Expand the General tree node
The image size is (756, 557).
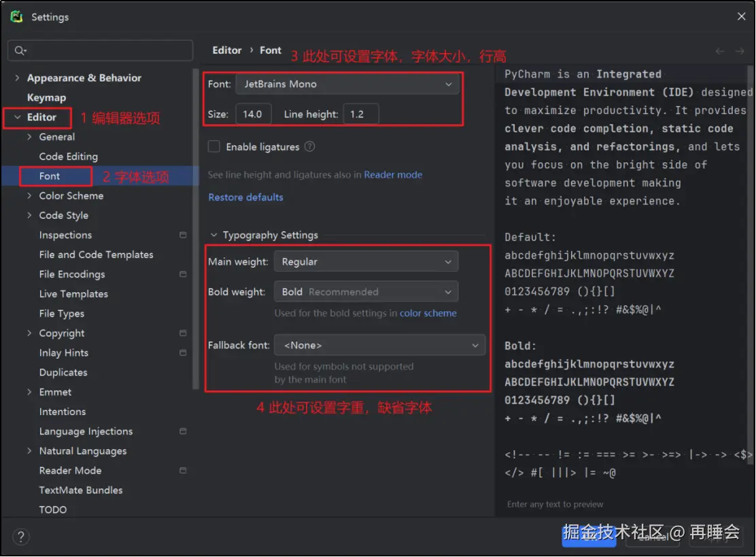[29, 137]
